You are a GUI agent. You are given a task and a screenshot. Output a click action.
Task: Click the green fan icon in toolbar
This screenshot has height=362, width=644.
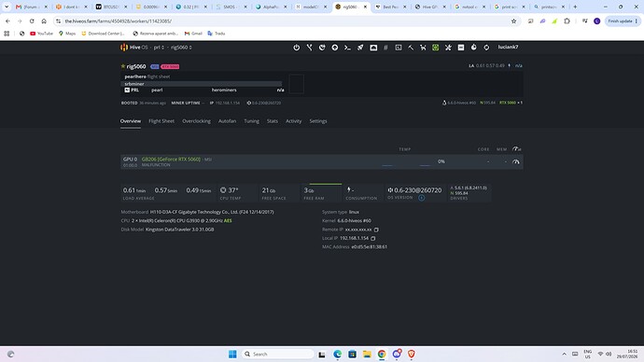[435, 48]
